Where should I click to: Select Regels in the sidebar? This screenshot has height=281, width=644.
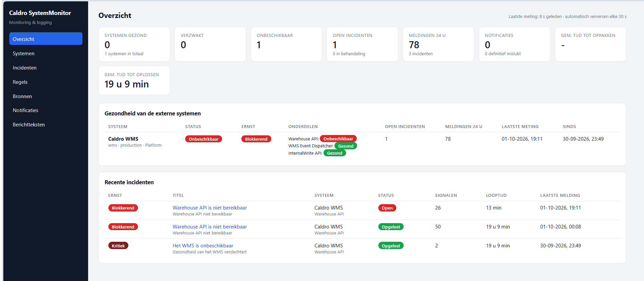(46, 82)
